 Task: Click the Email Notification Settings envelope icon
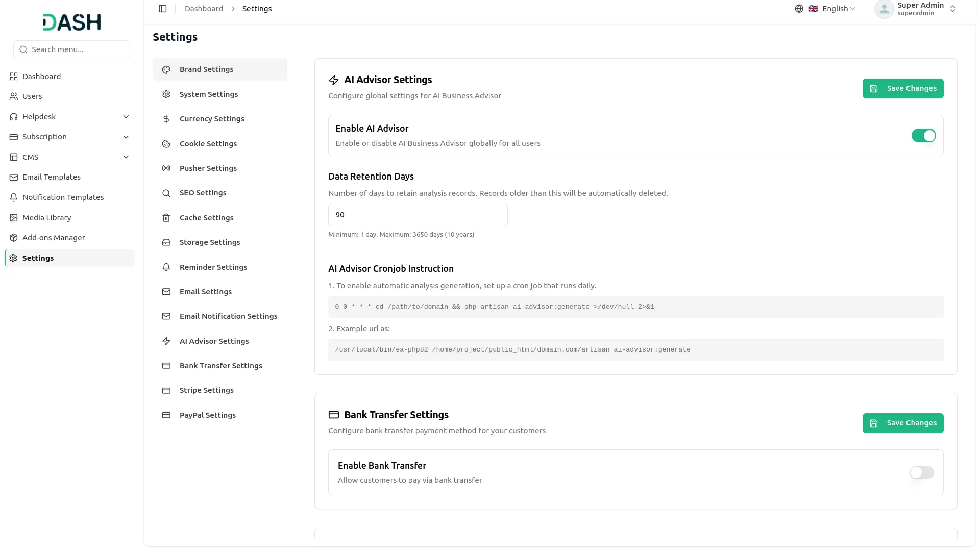166,316
